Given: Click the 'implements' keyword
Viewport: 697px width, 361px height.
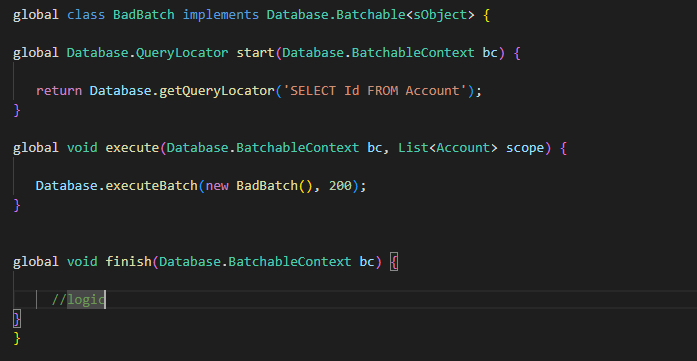Looking at the screenshot, I should click(x=220, y=15).
